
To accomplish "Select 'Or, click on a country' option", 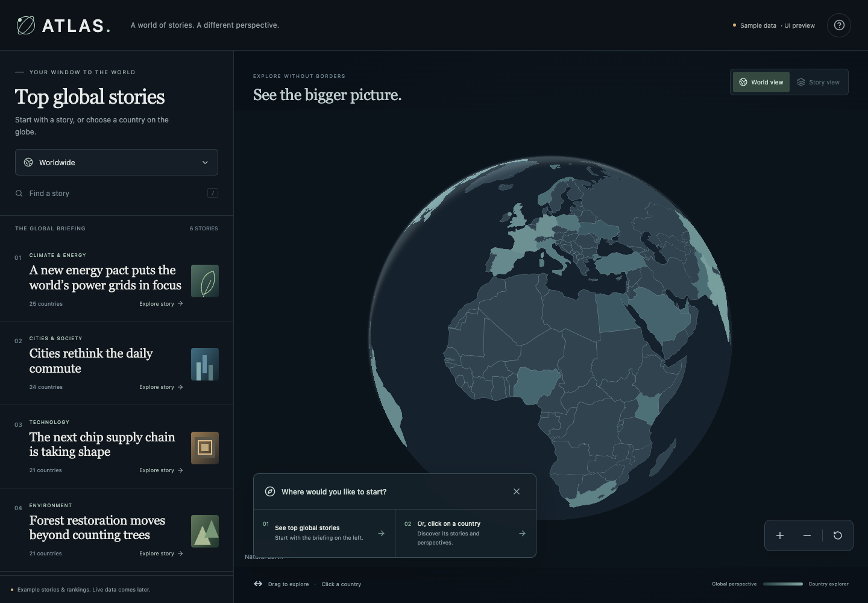I will [x=465, y=533].
